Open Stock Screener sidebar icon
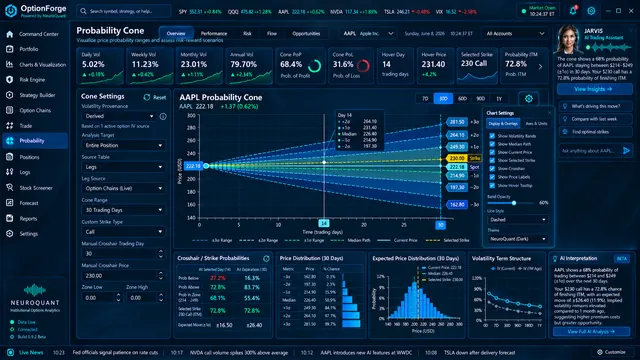 10,188
